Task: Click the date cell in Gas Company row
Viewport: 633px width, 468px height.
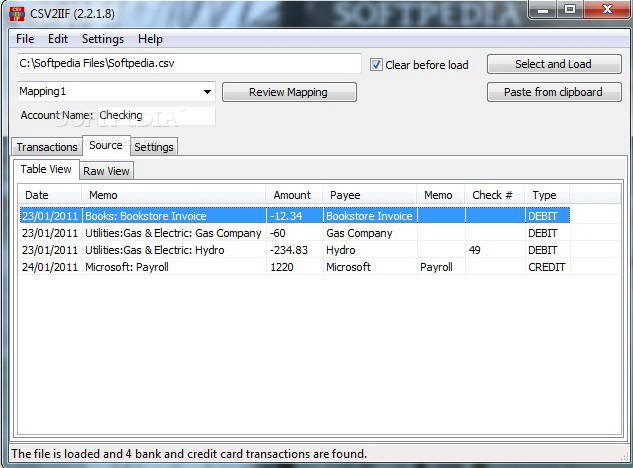Action: (x=50, y=233)
